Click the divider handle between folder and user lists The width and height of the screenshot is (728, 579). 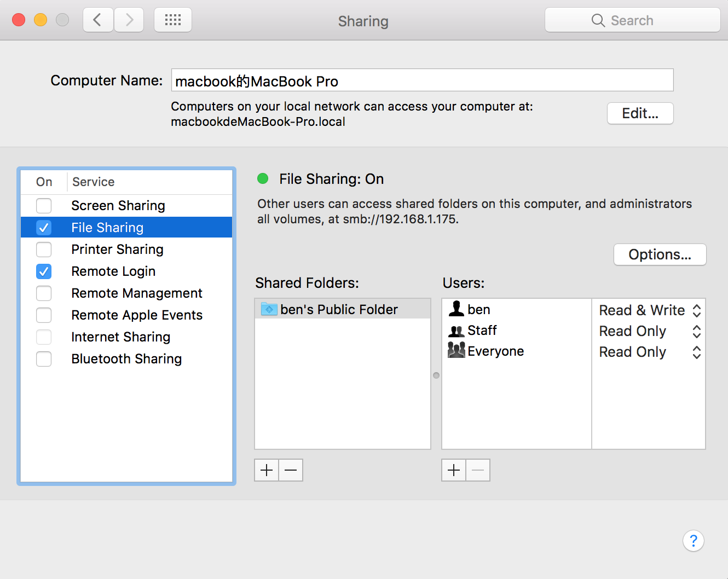[436, 375]
